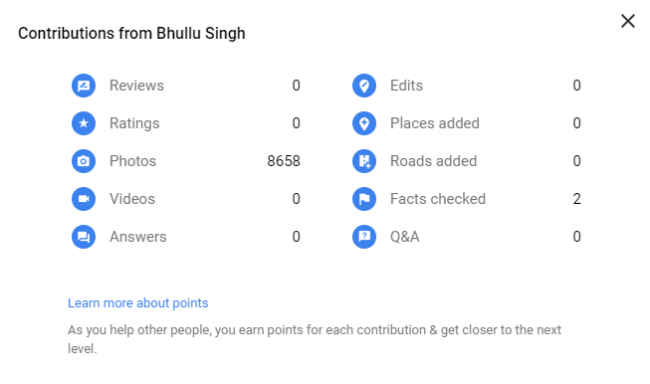The image size is (650, 384).
Task: Select the Places added label
Action: click(x=434, y=123)
